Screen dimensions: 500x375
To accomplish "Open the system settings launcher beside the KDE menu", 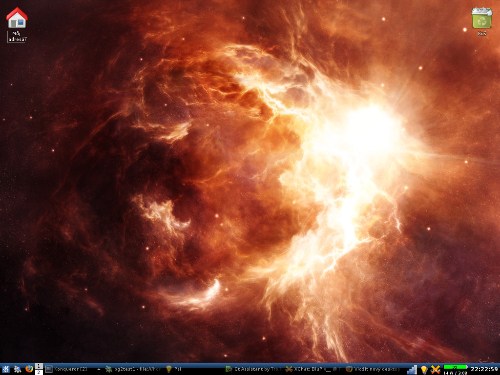I will coord(17,369).
